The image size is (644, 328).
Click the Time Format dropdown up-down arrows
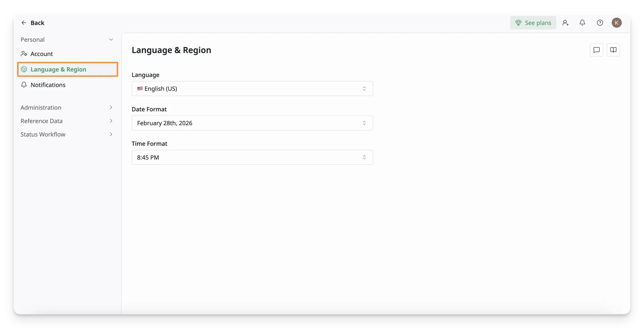coord(364,157)
